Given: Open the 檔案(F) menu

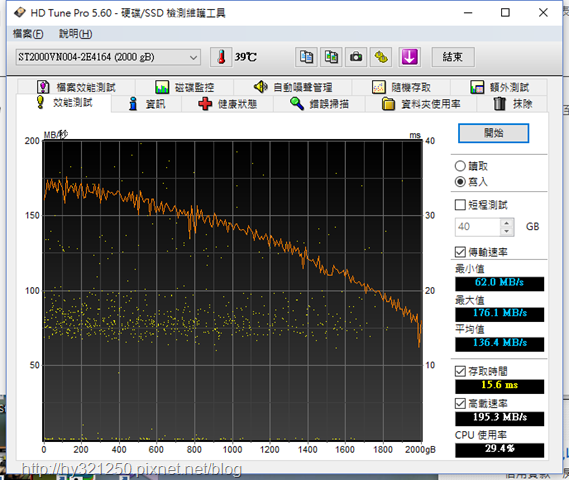Looking at the screenshot, I should (x=28, y=34).
